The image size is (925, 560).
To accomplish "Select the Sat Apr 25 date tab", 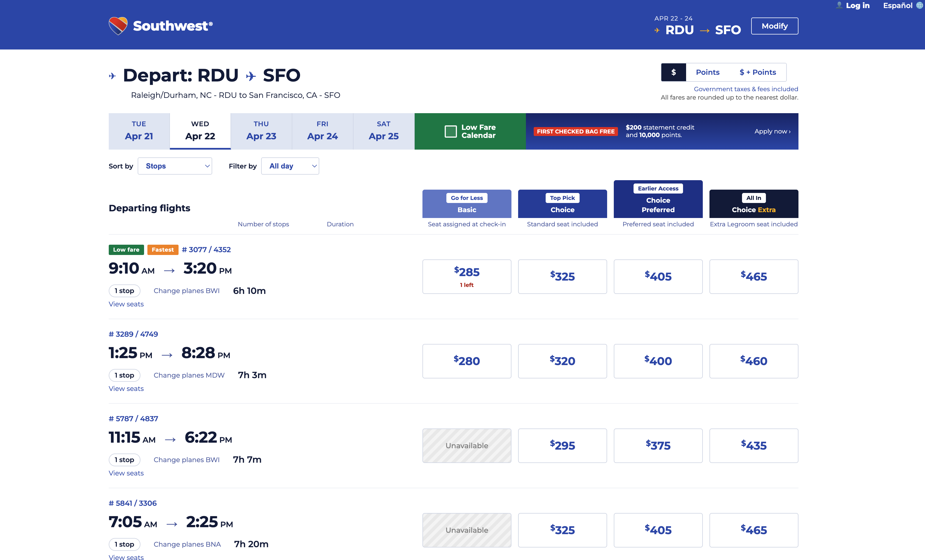I will (x=384, y=131).
